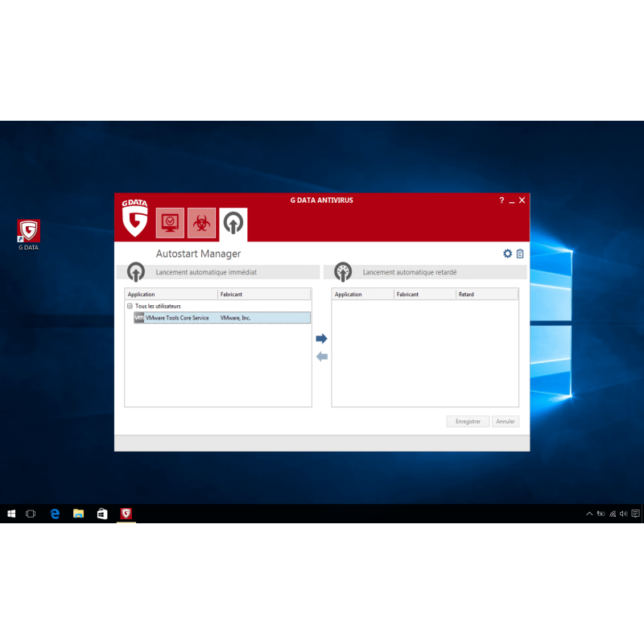Click the Enregistrer button
Screen dimensions: 644x644
[x=468, y=421]
